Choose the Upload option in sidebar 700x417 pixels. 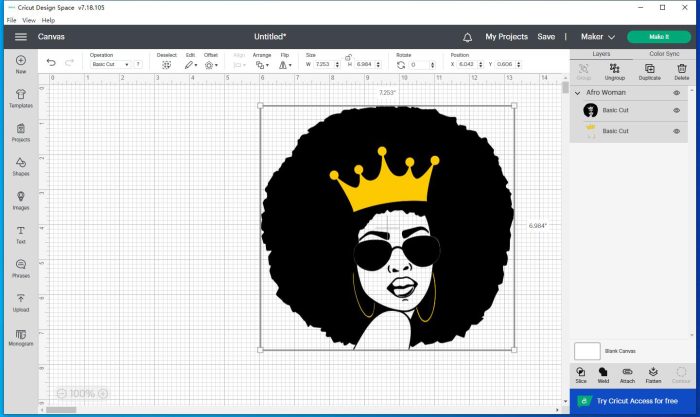point(21,303)
